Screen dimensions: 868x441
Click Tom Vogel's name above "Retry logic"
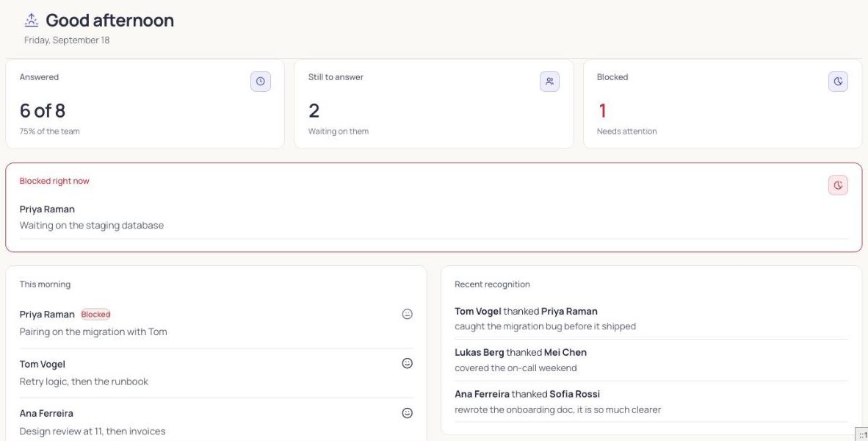[x=43, y=365]
